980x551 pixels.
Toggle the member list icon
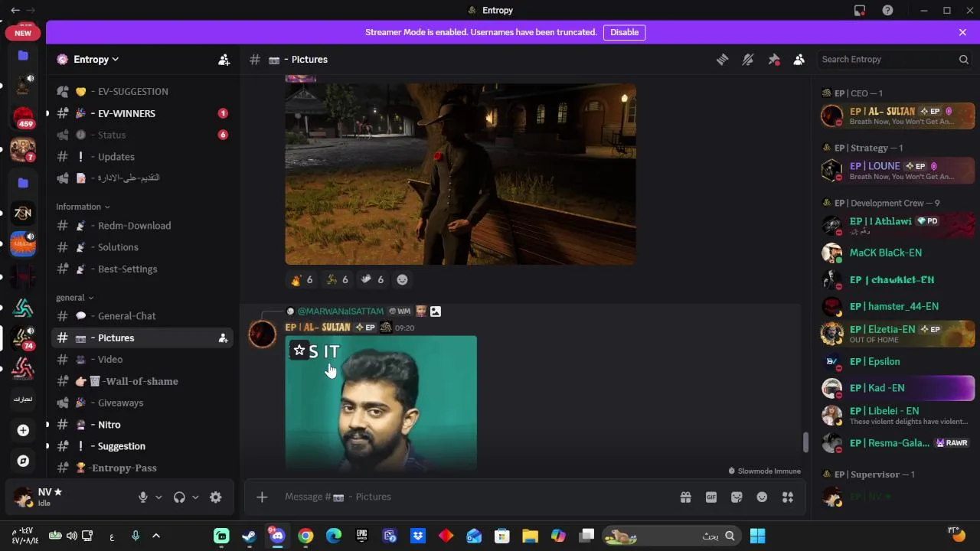click(x=799, y=60)
